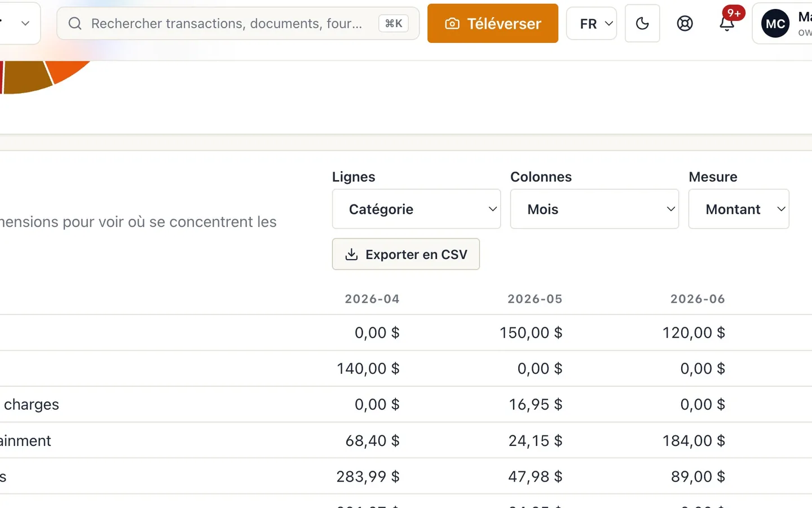Click the 2026-06 column header

point(698,299)
